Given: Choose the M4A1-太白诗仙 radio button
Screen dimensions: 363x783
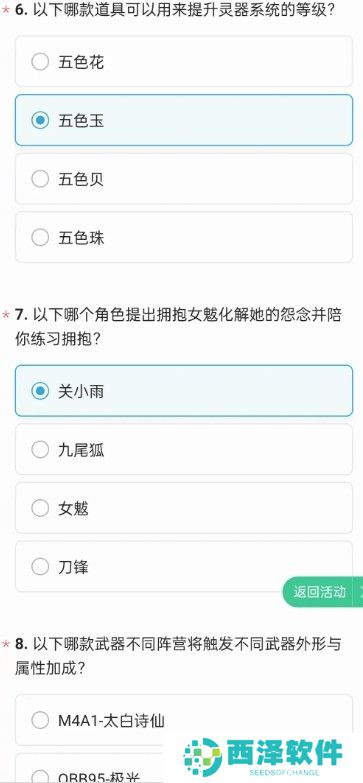Looking at the screenshot, I should (x=40, y=720).
